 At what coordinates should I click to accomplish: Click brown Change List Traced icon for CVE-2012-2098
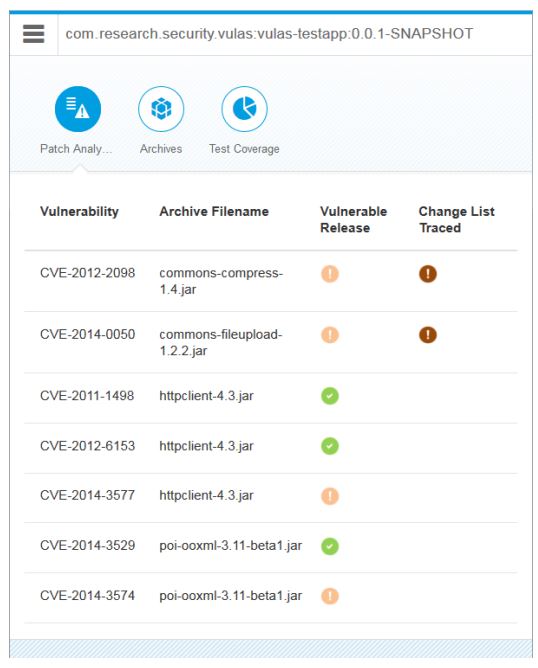(428, 274)
